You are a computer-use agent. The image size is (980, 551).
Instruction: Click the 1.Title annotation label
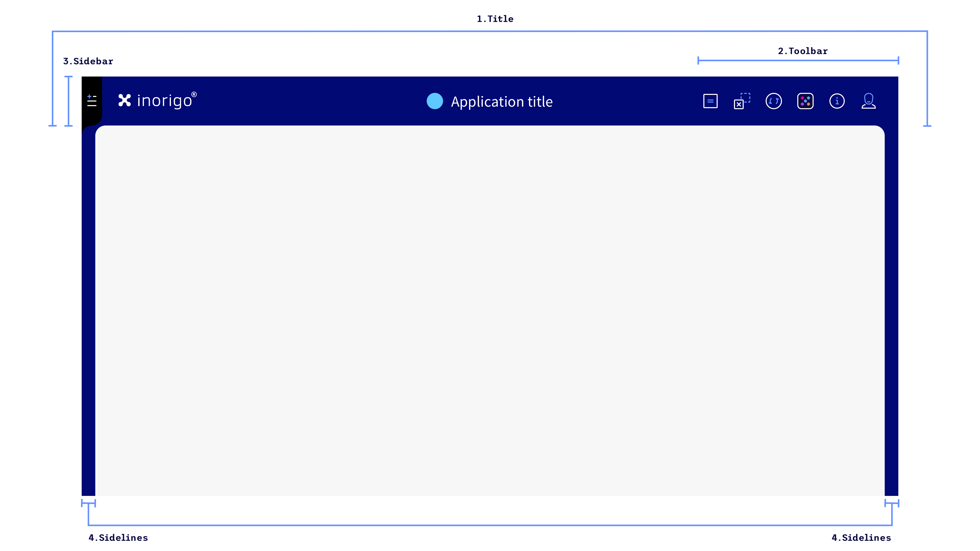tap(495, 19)
